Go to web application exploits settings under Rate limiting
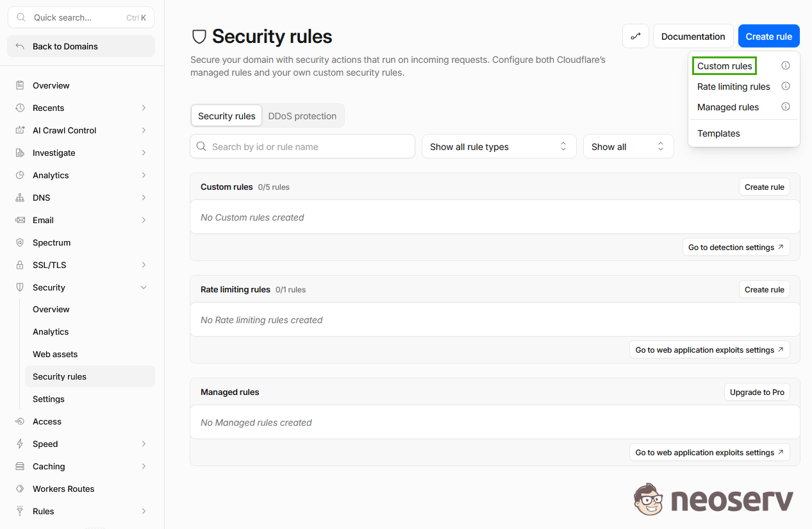This screenshot has height=529, width=812. pos(710,349)
